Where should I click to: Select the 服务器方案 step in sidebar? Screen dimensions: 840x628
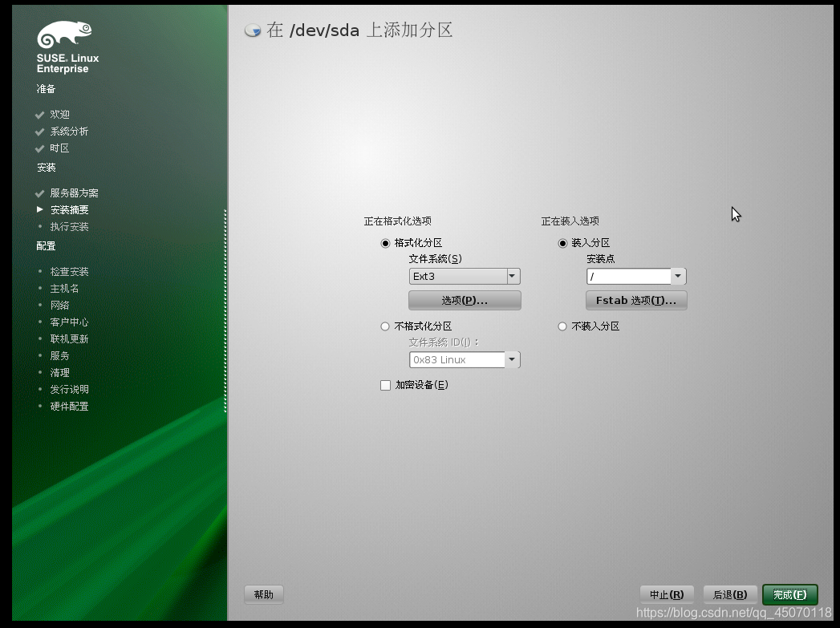click(74, 193)
